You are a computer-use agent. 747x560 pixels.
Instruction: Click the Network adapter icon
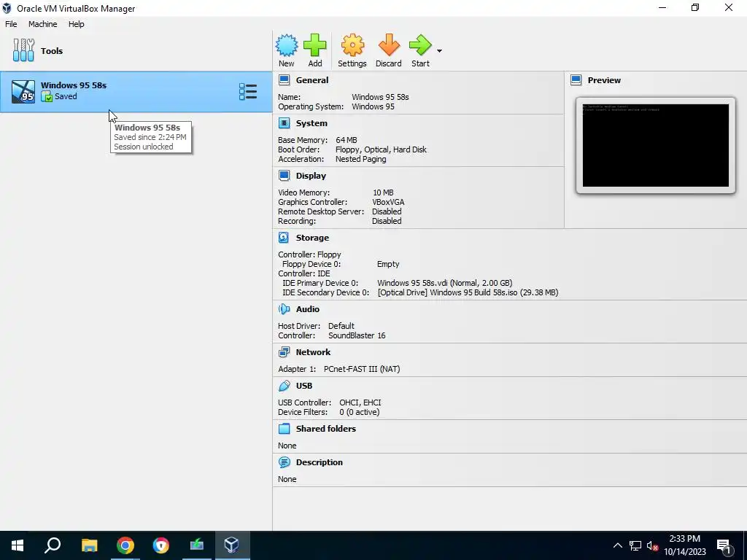click(284, 352)
